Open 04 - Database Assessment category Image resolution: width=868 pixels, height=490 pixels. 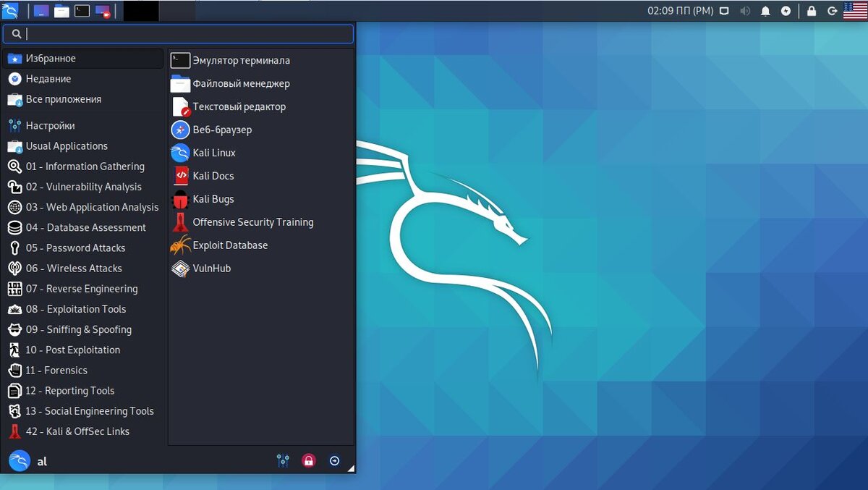(x=84, y=227)
